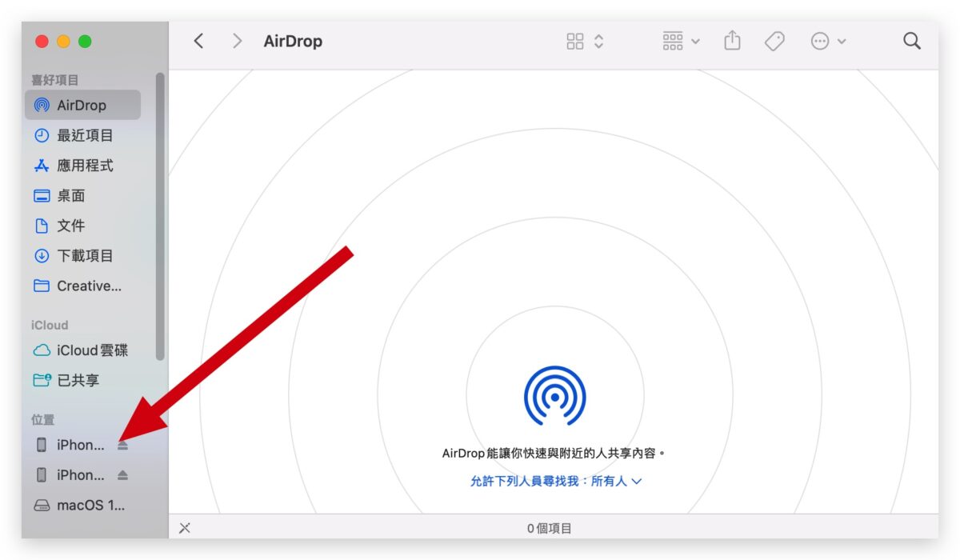The image size is (960, 560).
Task: Open 允許下列人員尋找我:所有人 dropdown
Action: [x=556, y=482]
